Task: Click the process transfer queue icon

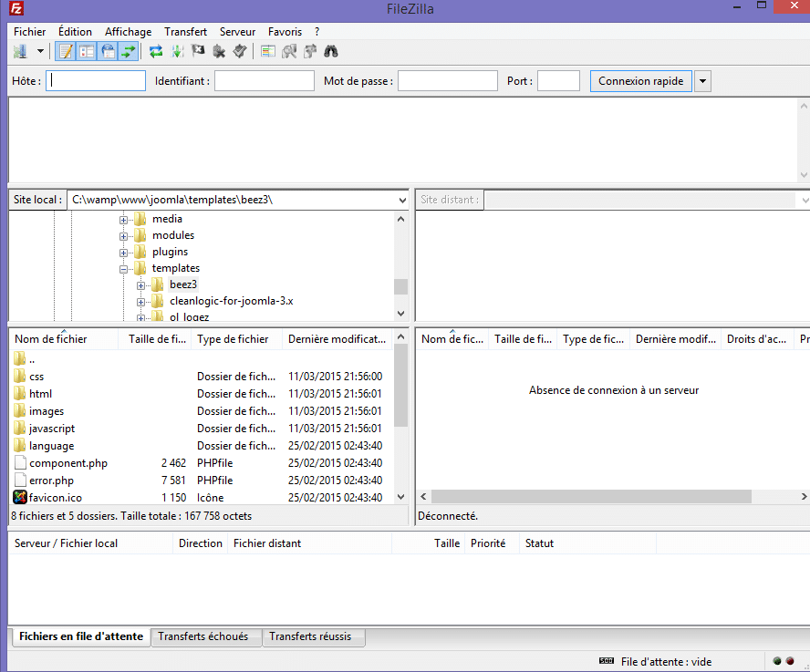Action: (x=177, y=51)
